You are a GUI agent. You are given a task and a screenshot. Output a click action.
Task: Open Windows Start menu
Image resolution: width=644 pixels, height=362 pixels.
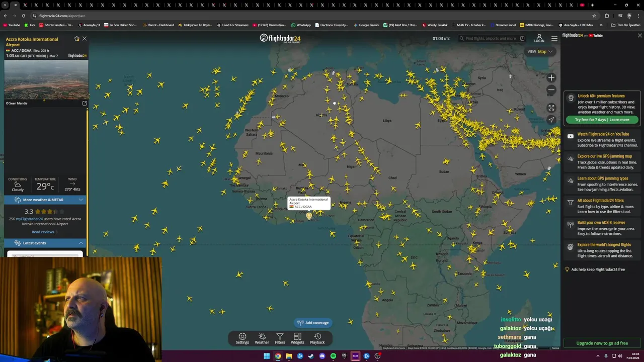(x=267, y=356)
